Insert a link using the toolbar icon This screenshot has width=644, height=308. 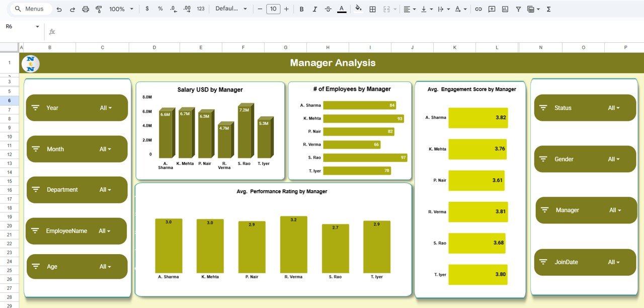pyautogui.click(x=478, y=9)
